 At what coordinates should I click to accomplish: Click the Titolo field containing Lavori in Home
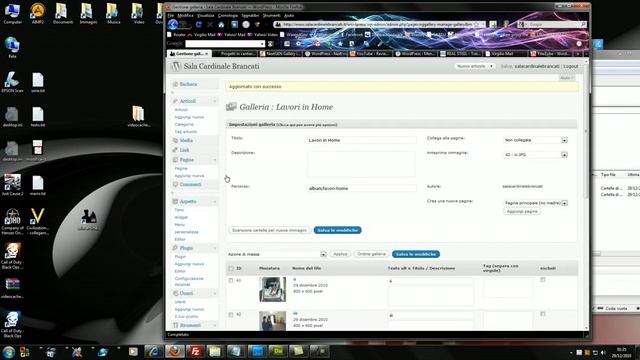point(362,140)
